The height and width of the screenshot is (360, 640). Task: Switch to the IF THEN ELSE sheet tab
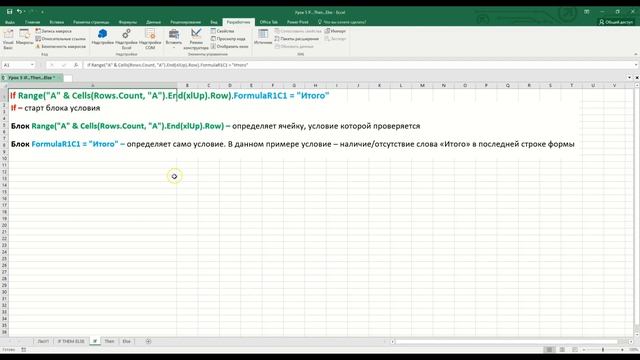(71, 341)
